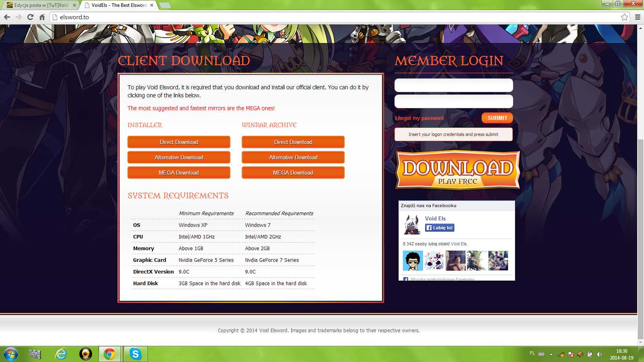Click the 'Windows 7' recommended OS cell
Image resolution: width=644 pixels, height=362 pixels.
coord(258,225)
